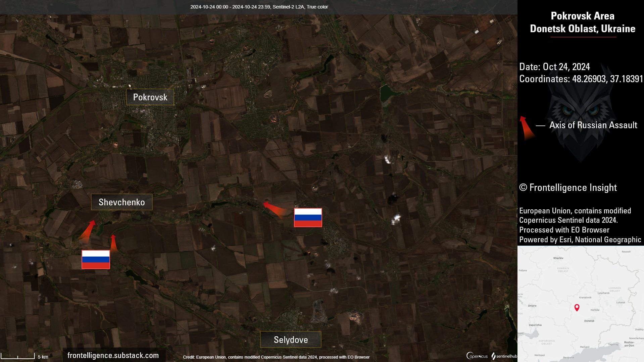Click the '© Frontelligence Insight' text

point(568,188)
